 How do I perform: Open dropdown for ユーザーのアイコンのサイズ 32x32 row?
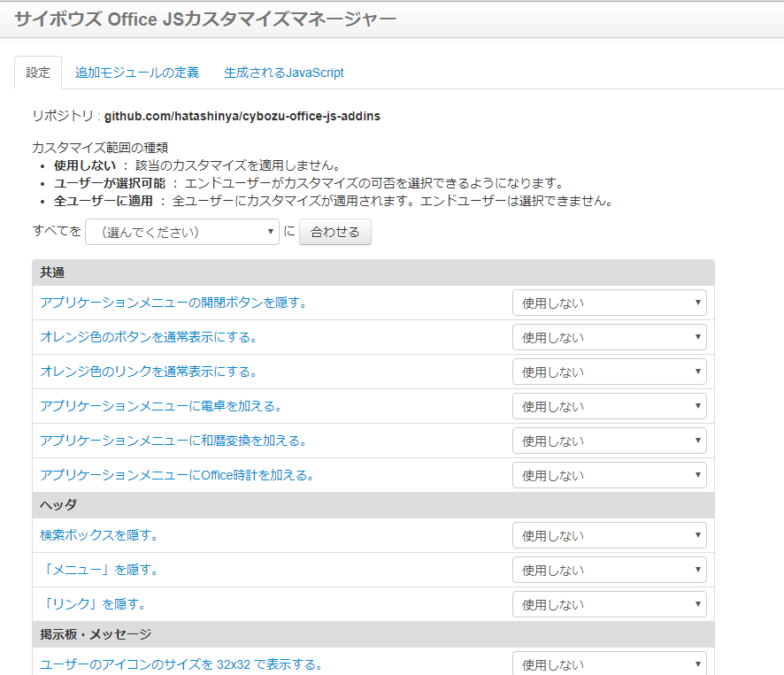(x=609, y=664)
